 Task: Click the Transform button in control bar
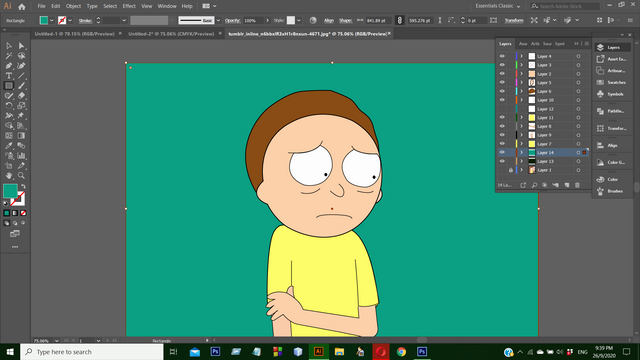click(x=514, y=20)
